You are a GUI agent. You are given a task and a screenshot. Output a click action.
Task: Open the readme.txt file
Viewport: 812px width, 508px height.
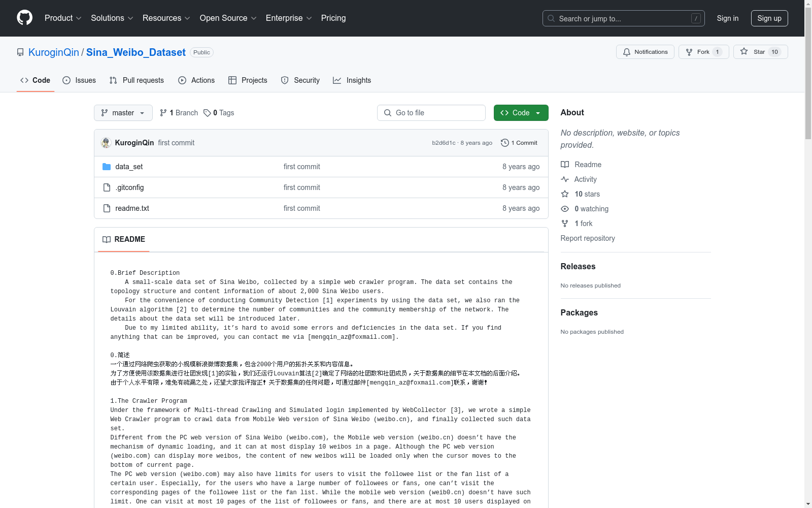[x=132, y=208]
